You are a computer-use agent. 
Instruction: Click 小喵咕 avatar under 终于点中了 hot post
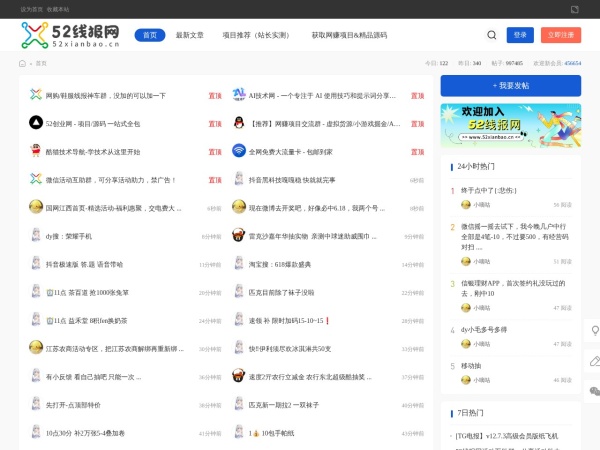(466, 205)
